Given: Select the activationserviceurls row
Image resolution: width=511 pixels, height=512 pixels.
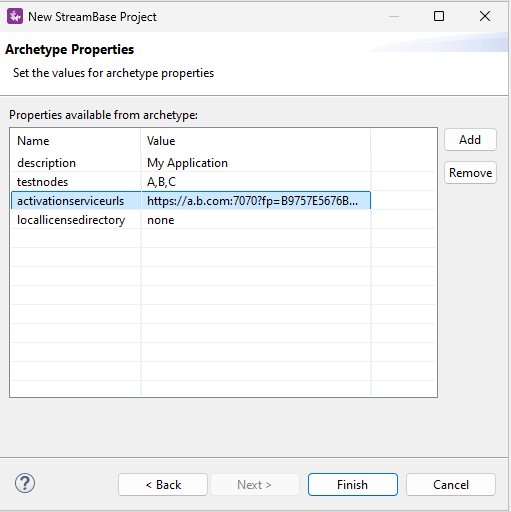Looking at the screenshot, I should point(191,201).
